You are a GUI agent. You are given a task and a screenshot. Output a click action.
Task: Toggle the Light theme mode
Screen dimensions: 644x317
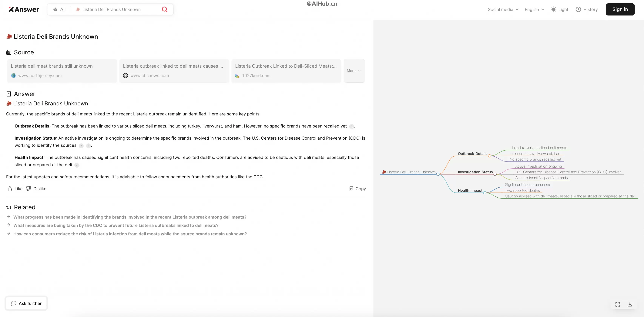point(559,9)
